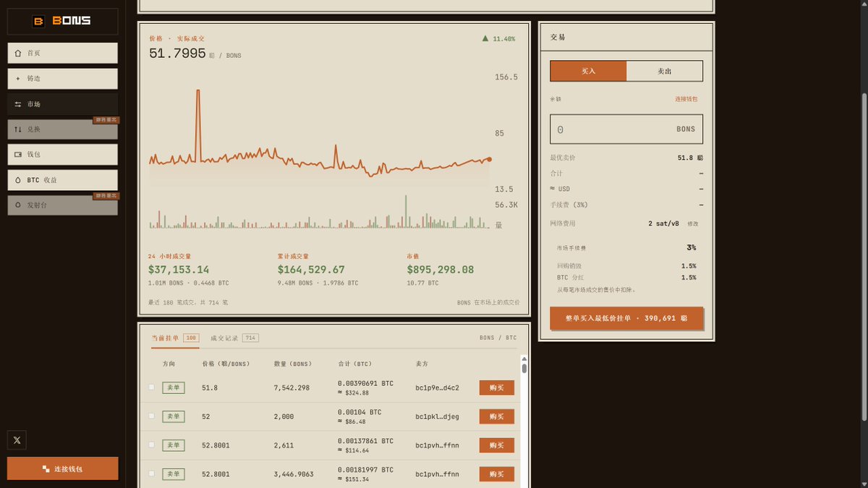Tick the checkbox on the 3,446.9063 quantity row

[x=151, y=474]
